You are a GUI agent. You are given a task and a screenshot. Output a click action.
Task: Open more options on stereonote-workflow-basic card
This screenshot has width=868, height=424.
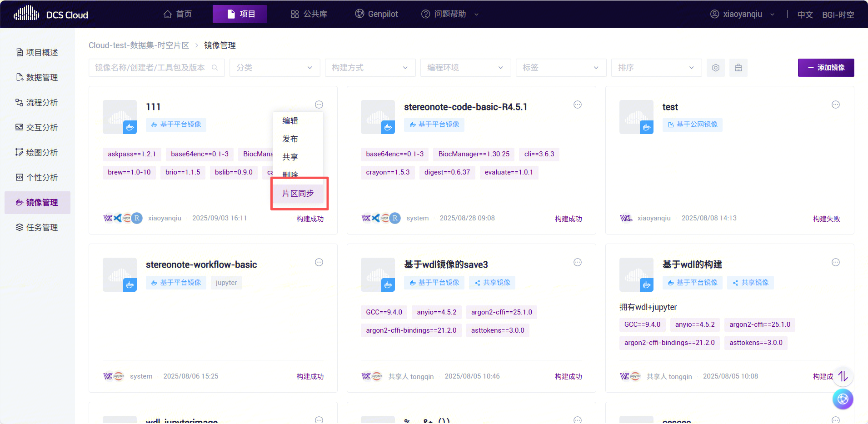[319, 262]
